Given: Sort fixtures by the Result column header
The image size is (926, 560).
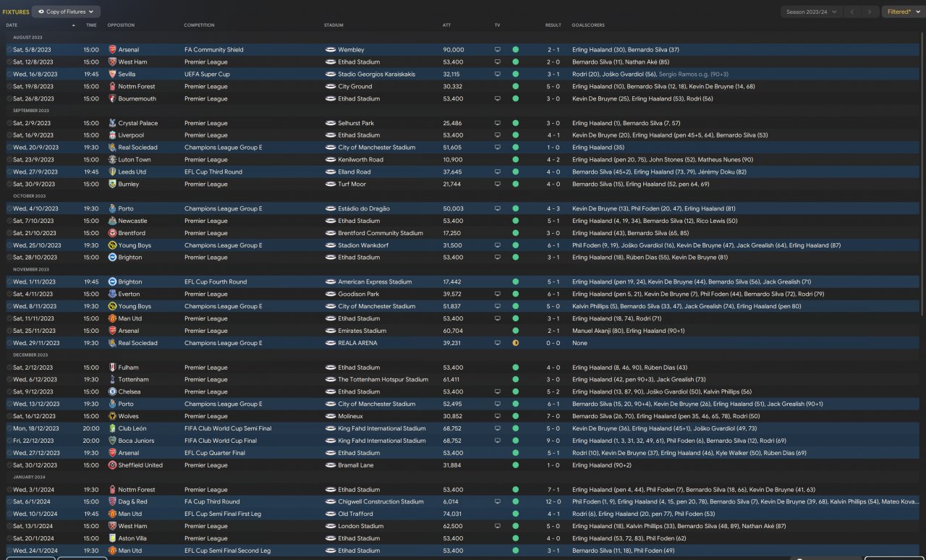Looking at the screenshot, I should [553, 25].
